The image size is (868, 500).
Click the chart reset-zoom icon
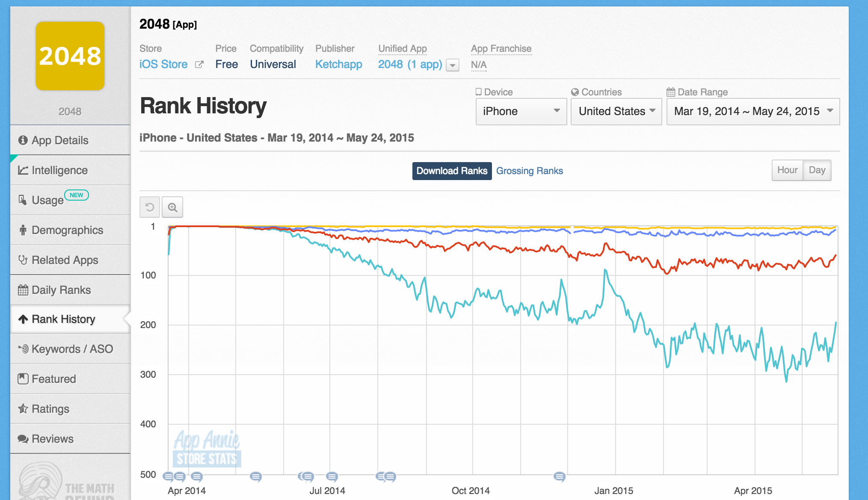[149, 207]
